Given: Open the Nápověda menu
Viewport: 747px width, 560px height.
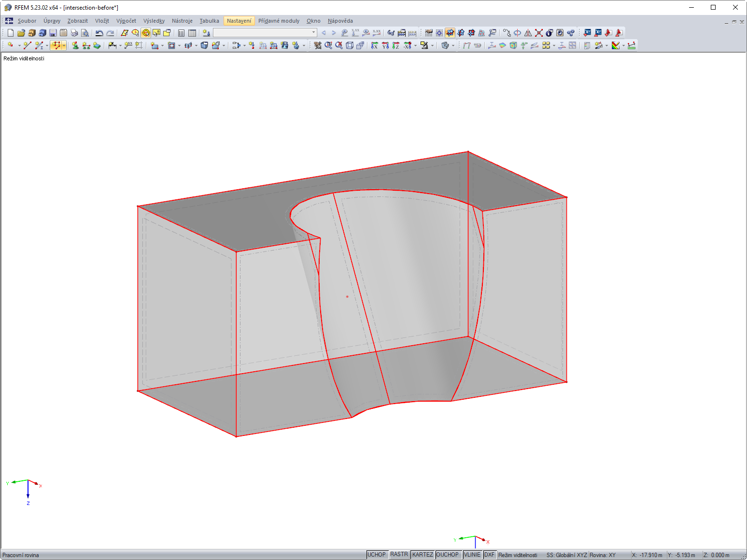Looking at the screenshot, I should click(340, 21).
